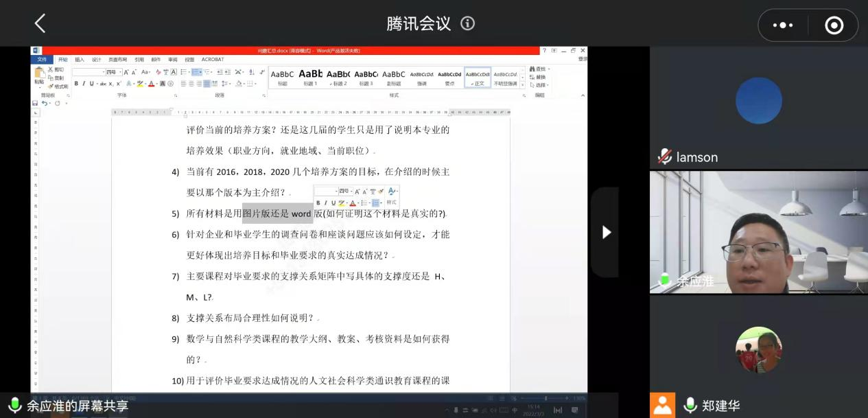Viewport: 868px width, 418px height.
Task: Click the mini-program close circle icon
Action: coord(834,25)
